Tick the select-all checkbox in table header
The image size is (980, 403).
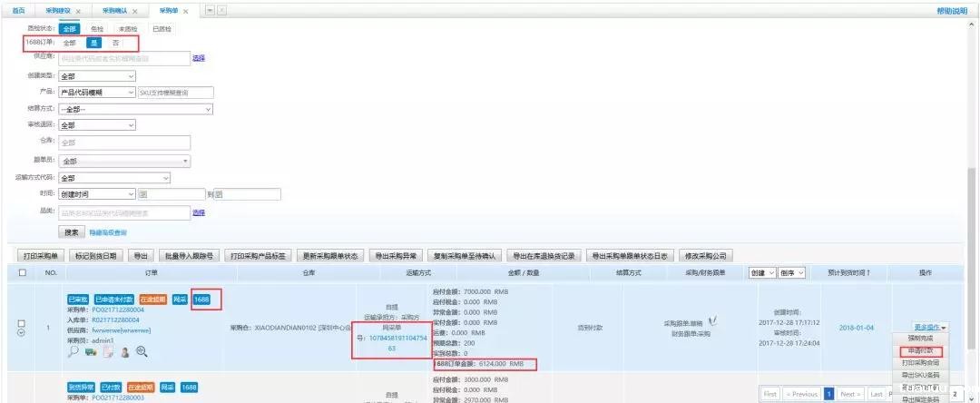pos(22,272)
